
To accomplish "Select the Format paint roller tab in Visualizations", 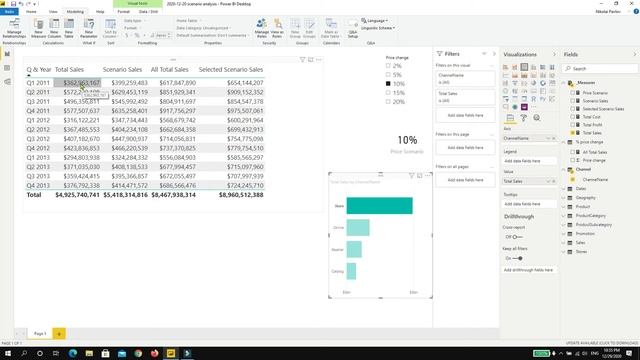I will (x=524, y=118).
